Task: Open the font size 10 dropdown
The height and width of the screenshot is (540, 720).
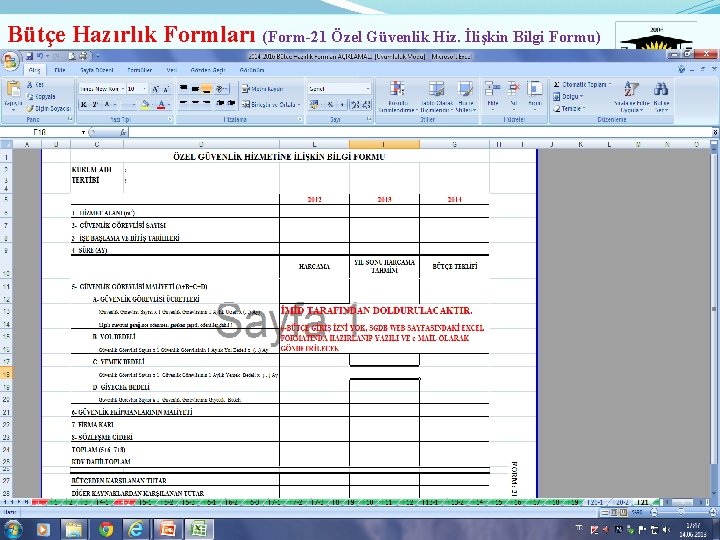Action: (145, 89)
